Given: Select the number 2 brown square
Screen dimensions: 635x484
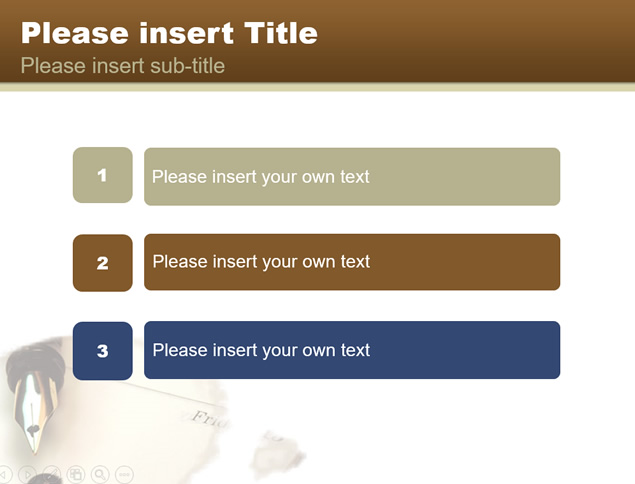Looking at the screenshot, I should pyautogui.click(x=102, y=263).
